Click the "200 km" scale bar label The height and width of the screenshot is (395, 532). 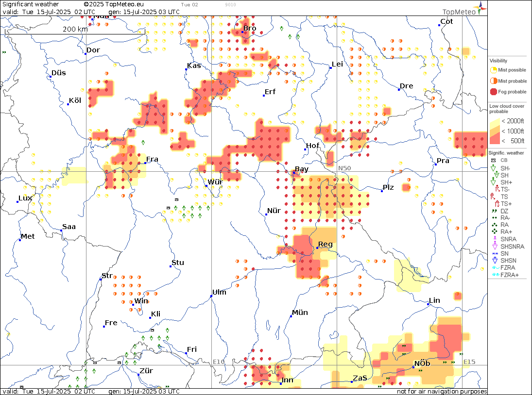75,29
